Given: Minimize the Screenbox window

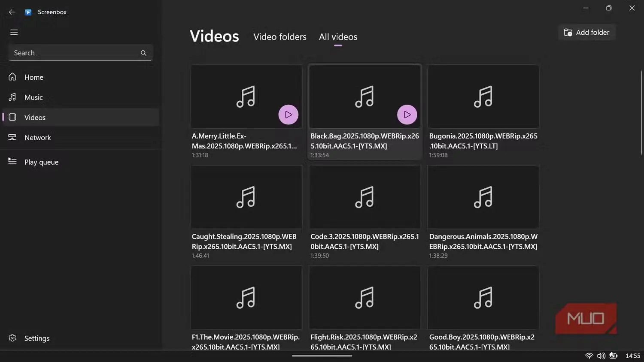Looking at the screenshot, I should point(586,8).
